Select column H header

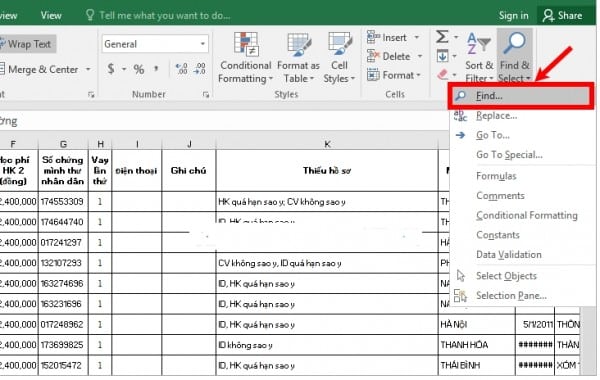pyautogui.click(x=100, y=144)
